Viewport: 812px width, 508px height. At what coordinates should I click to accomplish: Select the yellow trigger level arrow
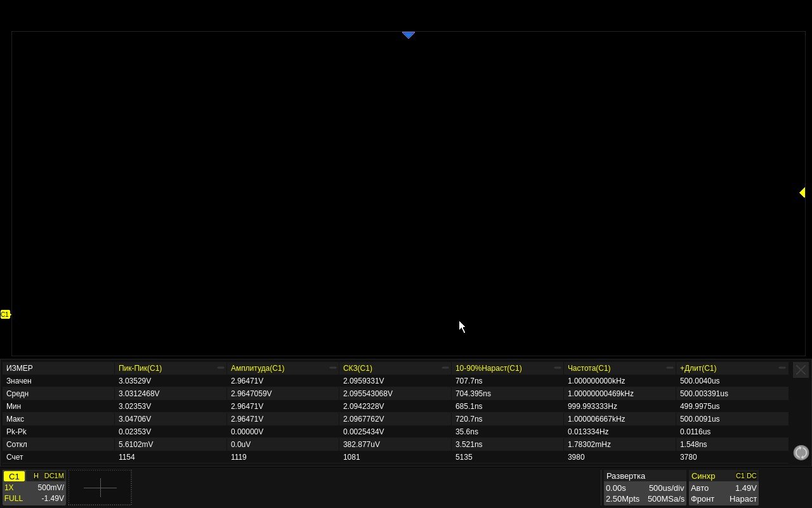802,192
